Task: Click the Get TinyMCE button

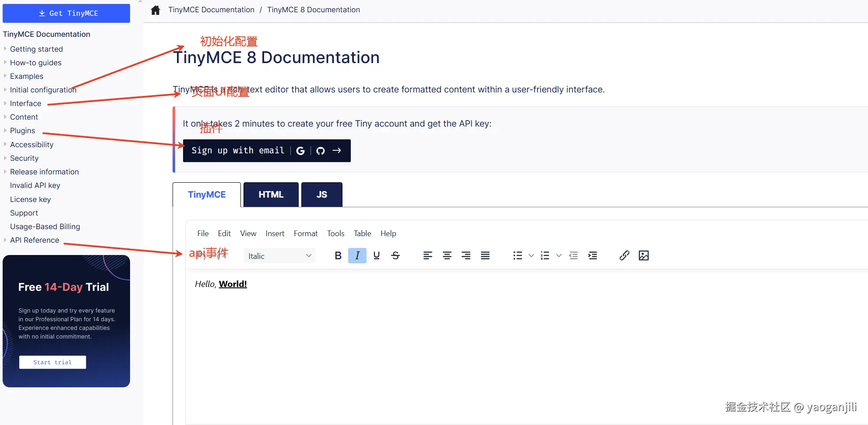Action: 67,13
